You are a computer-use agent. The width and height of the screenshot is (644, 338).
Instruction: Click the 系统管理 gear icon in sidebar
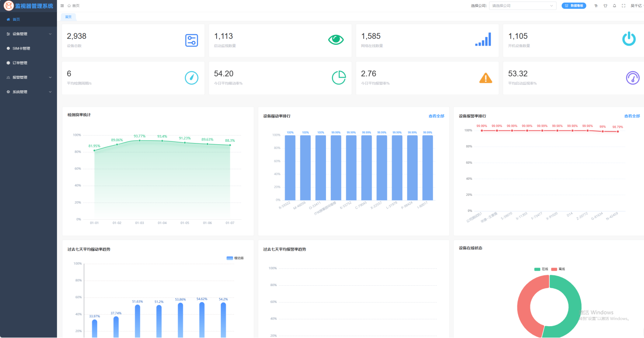(x=8, y=92)
